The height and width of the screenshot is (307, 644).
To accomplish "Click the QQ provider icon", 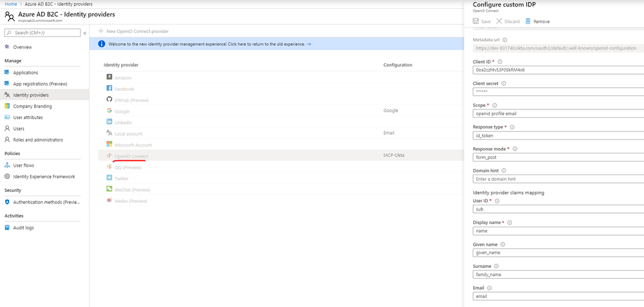I will (109, 167).
